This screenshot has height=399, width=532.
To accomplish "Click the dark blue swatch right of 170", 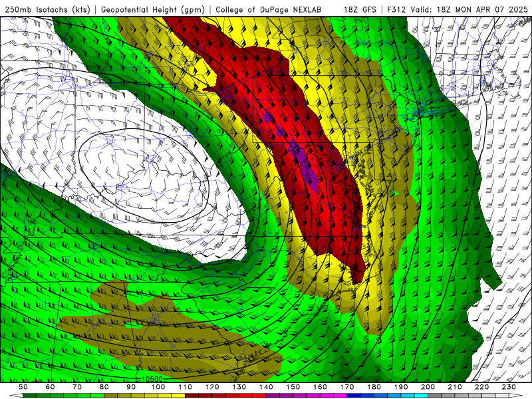I will click(354, 396).
